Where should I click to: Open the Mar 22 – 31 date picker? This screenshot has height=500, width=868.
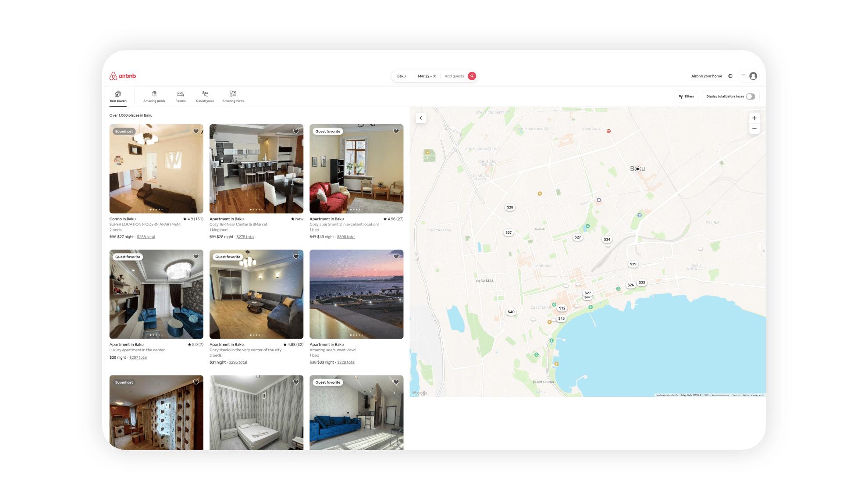pos(427,76)
